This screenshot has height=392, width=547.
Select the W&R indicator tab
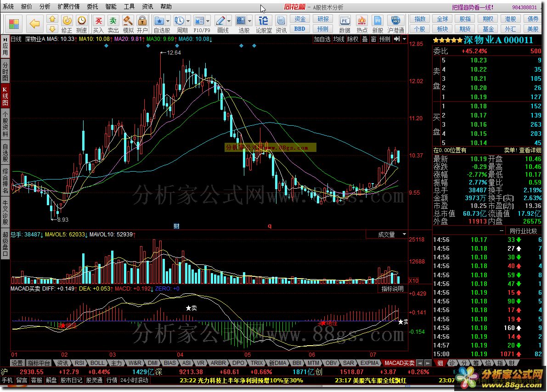[x=135, y=363]
